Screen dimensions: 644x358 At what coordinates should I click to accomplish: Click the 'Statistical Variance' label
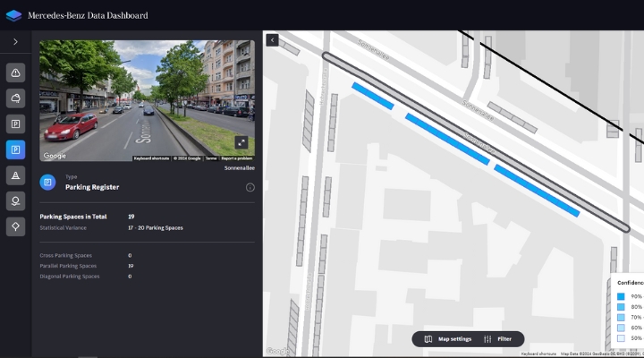tap(63, 227)
